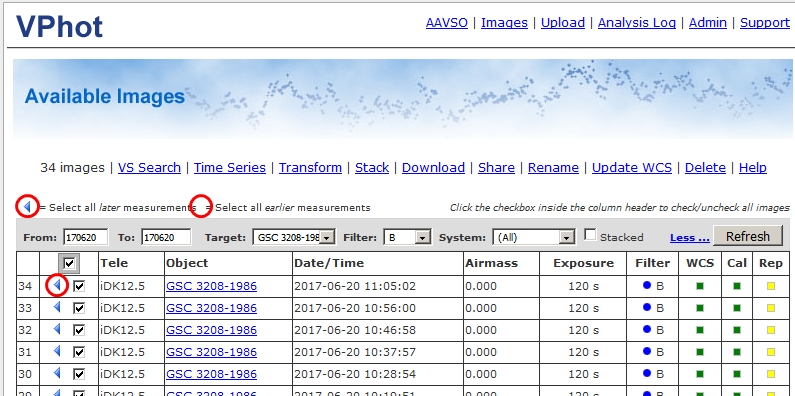Expand the System dropdown showing (All)
795x396 pixels.
coord(534,237)
